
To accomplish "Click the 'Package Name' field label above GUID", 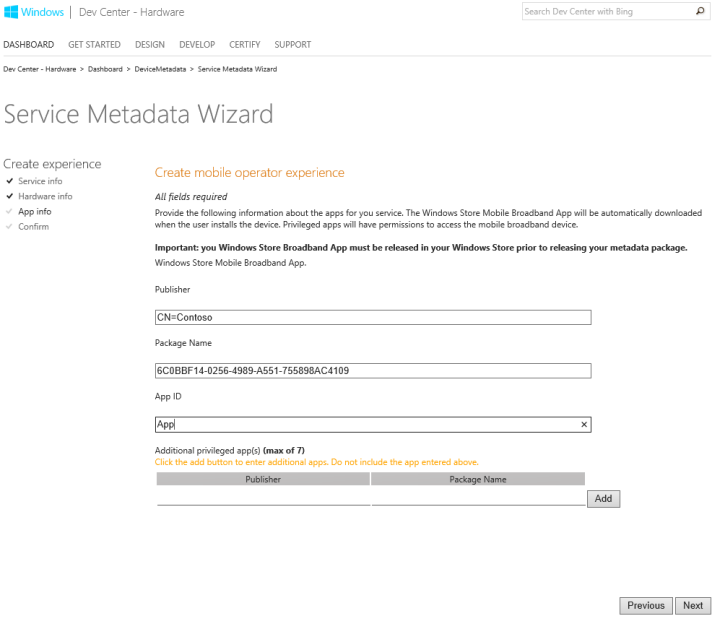I will coord(183,343).
